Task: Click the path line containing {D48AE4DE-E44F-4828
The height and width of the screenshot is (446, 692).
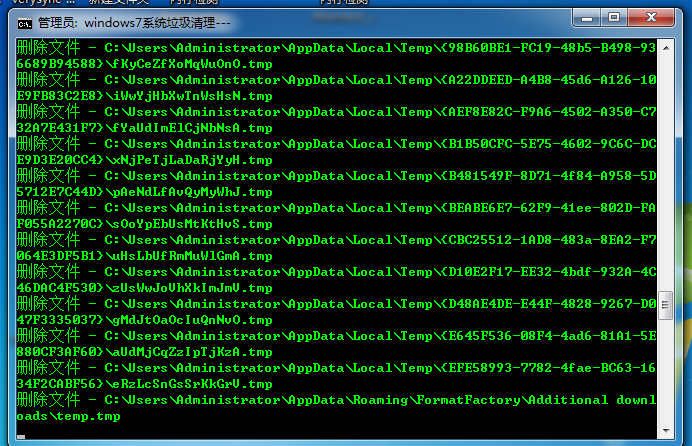Action: coord(336,304)
